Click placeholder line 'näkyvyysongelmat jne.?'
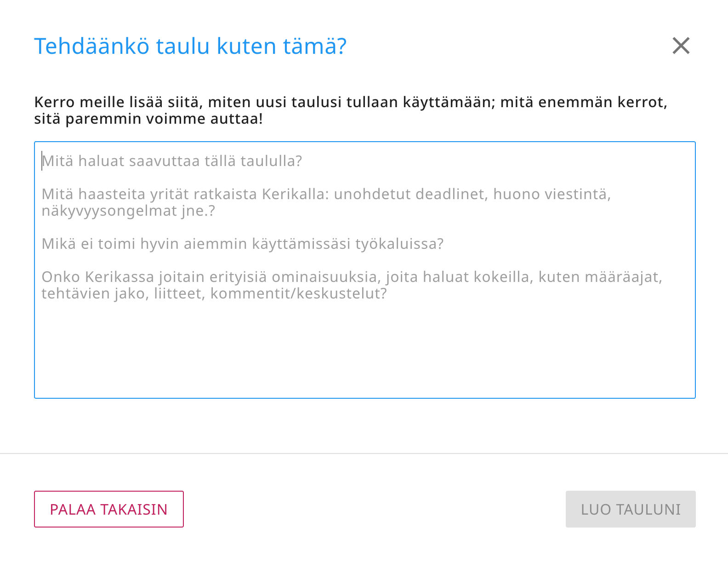This screenshot has width=728, height=562. [128, 211]
